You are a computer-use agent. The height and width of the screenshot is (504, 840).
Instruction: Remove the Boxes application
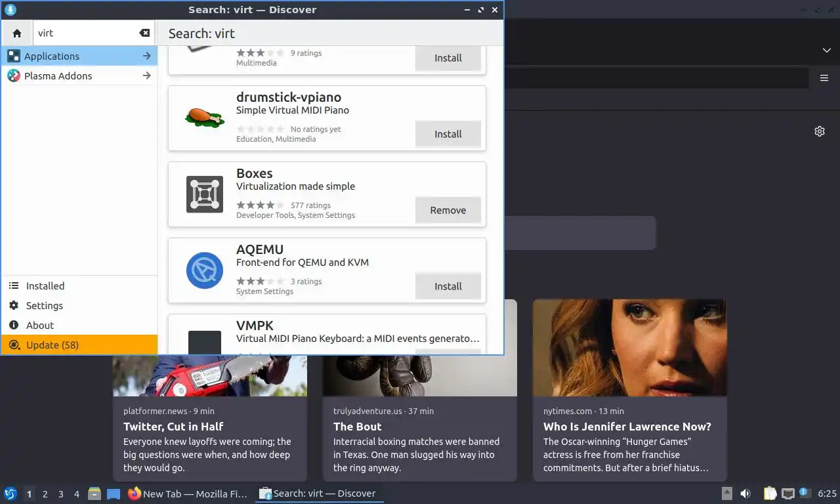pyautogui.click(x=448, y=210)
